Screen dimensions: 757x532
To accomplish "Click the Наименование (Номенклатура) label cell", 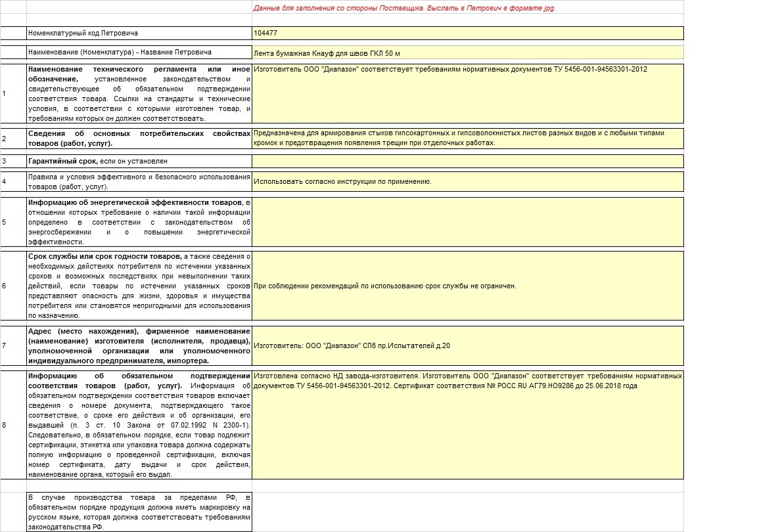I will tap(139, 52).
